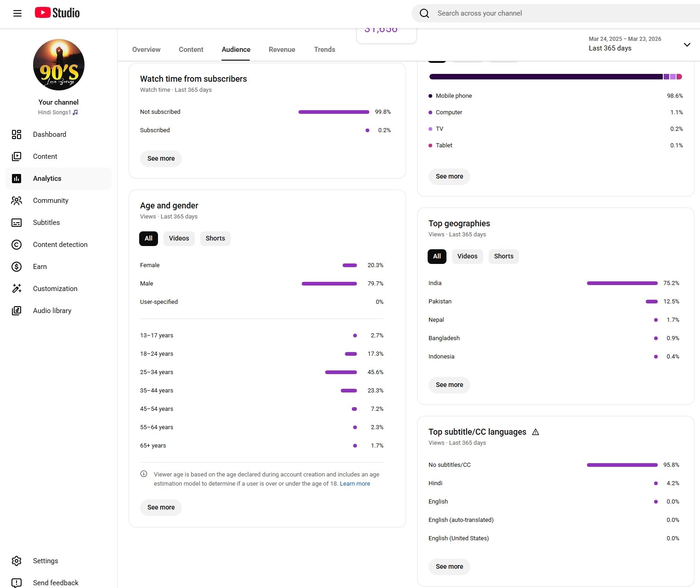This screenshot has height=588, width=700.
Task: Click the YouTube Studio logo
Action: [x=57, y=13]
